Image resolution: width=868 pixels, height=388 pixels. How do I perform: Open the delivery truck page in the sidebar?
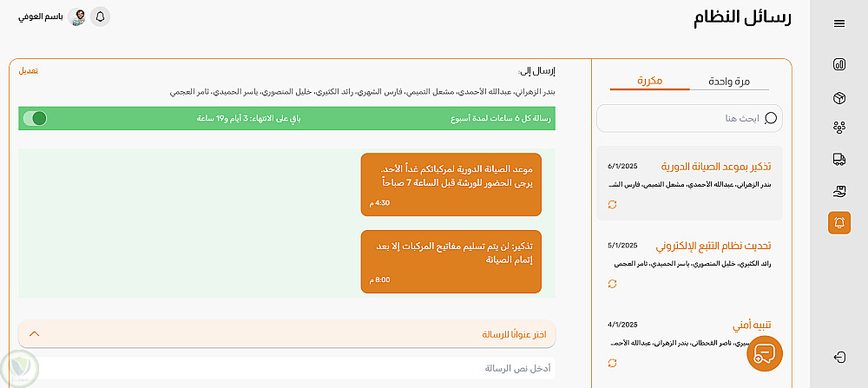pos(839,160)
